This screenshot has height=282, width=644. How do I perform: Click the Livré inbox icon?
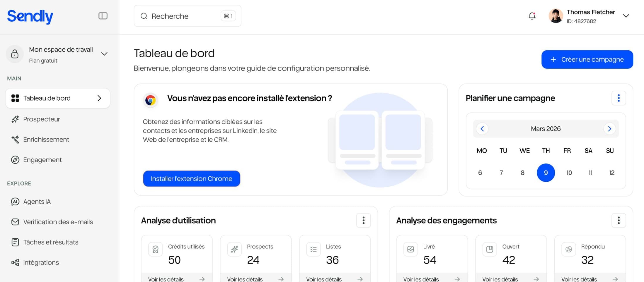[x=410, y=249]
